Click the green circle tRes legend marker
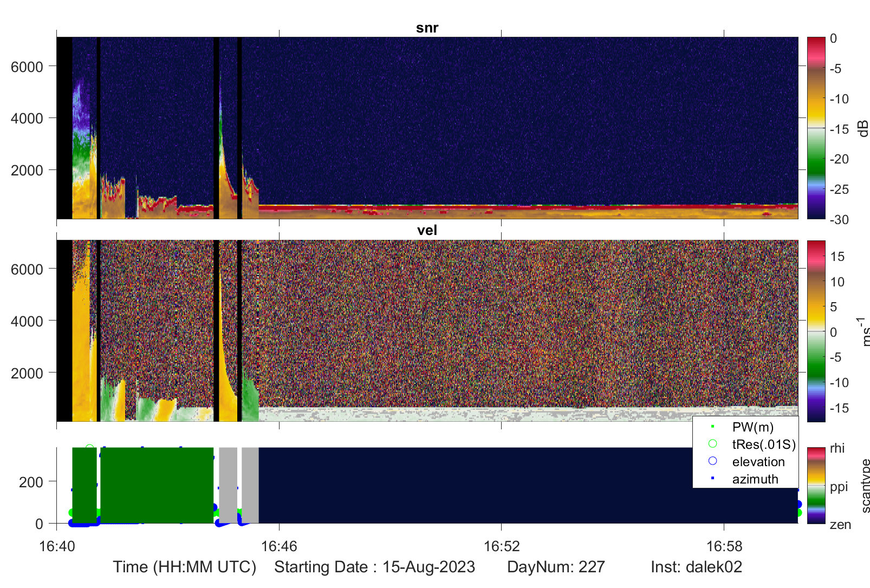 tap(712, 444)
